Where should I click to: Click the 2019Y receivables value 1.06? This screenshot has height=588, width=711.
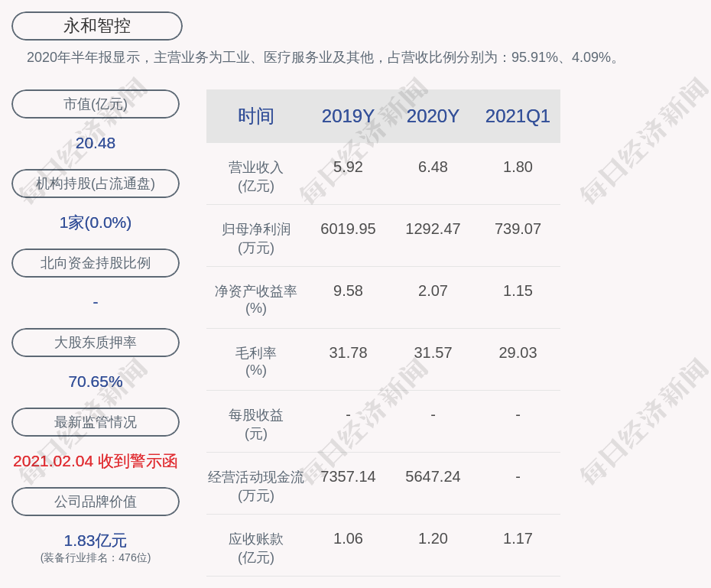(348, 538)
